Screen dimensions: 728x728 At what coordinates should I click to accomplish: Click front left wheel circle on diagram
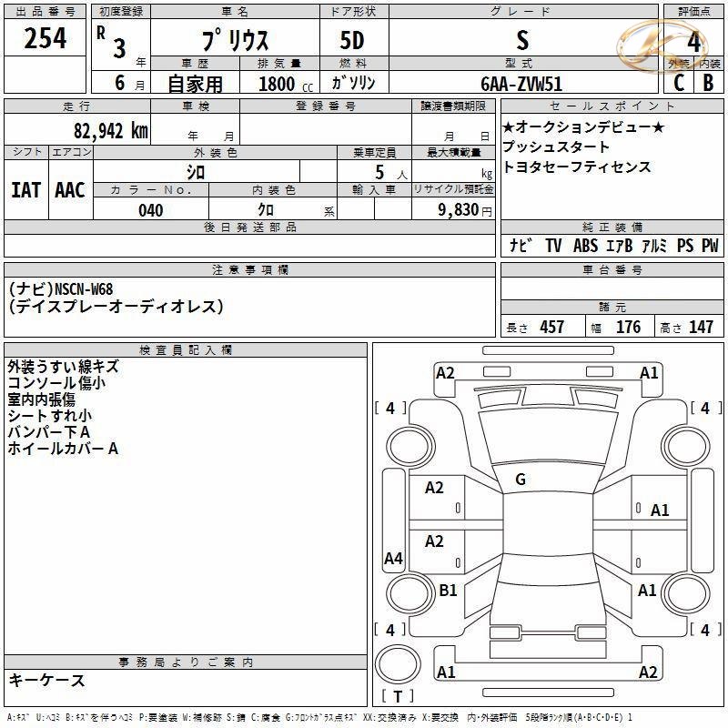click(411, 446)
